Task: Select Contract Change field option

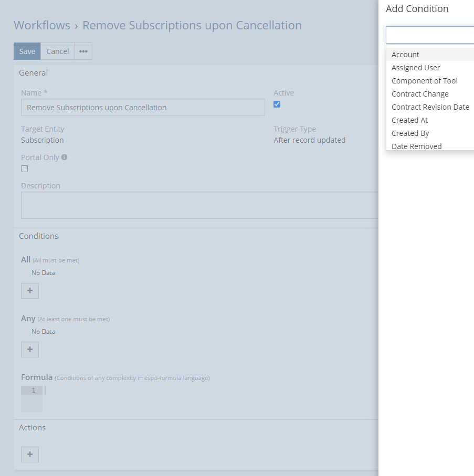Action: 420,94
